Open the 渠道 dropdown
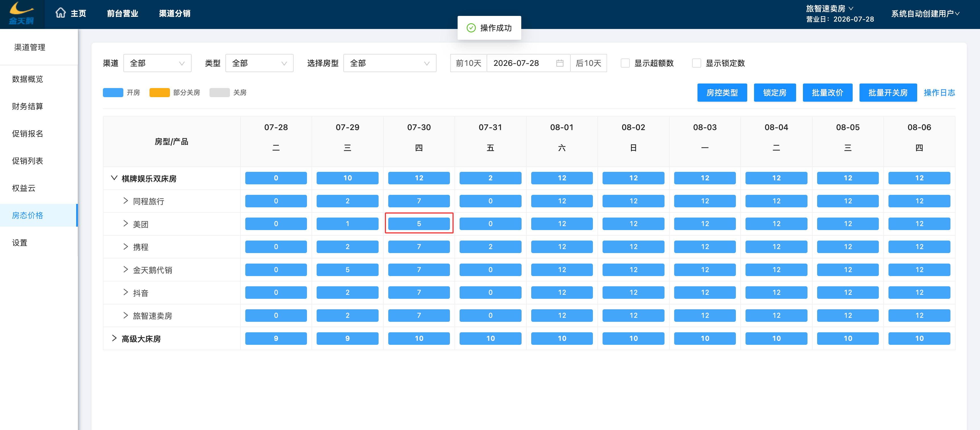This screenshot has width=980, height=430. (x=157, y=63)
